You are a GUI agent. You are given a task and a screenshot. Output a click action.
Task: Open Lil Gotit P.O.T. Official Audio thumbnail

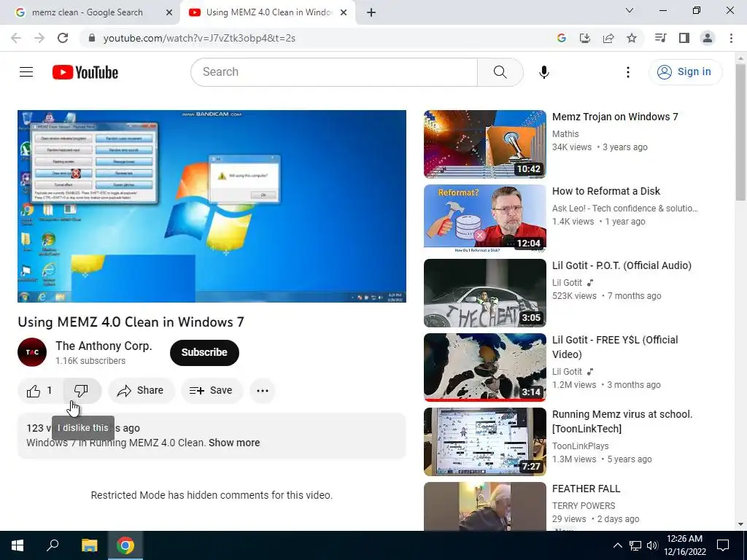pyautogui.click(x=485, y=293)
